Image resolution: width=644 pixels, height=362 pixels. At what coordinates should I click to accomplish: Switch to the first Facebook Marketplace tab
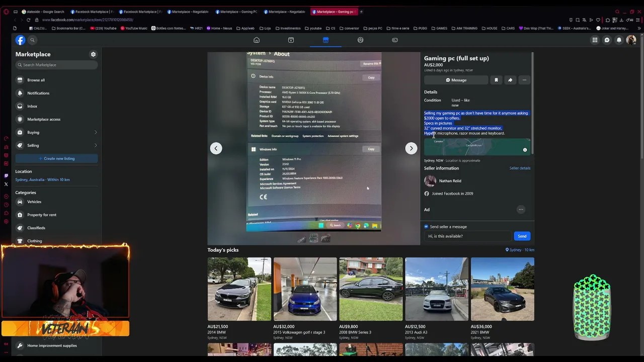[x=92, y=12]
